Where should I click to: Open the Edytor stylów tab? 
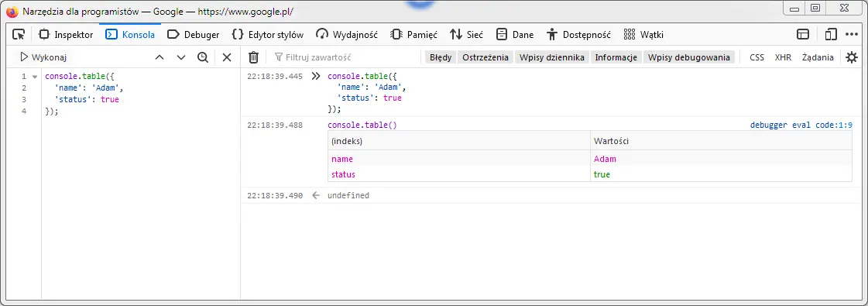tap(268, 34)
